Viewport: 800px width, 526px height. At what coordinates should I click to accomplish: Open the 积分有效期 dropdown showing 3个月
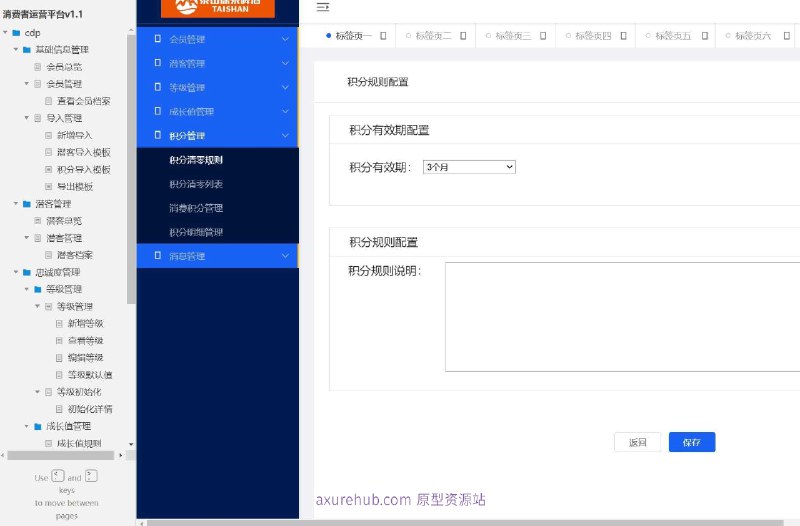pos(469,167)
